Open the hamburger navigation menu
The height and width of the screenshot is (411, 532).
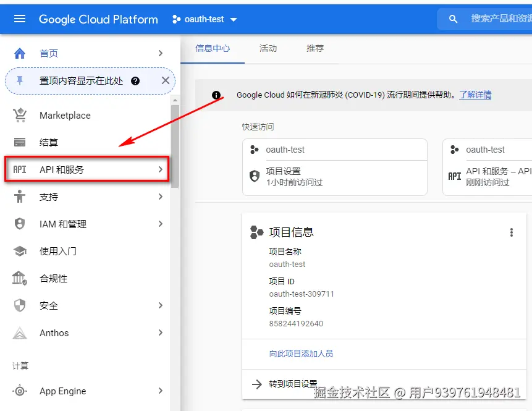coord(20,19)
